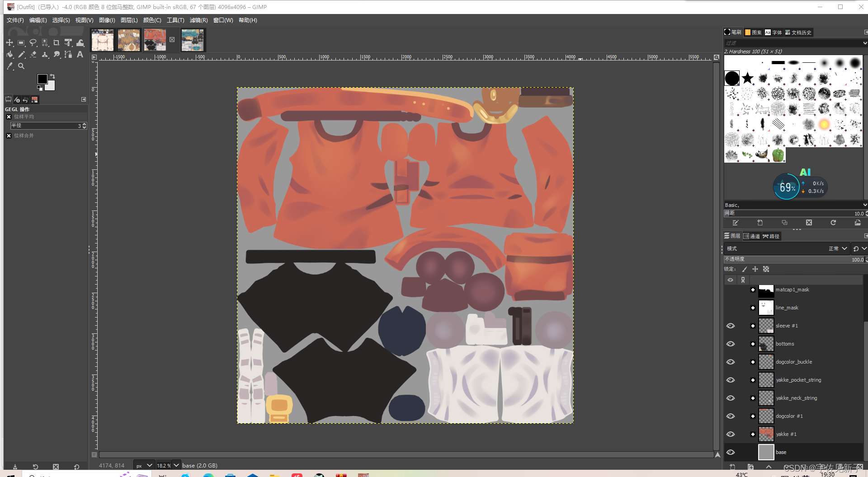Open the File menu (文件)
This screenshot has width=868, height=477.
(x=15, y=20)
